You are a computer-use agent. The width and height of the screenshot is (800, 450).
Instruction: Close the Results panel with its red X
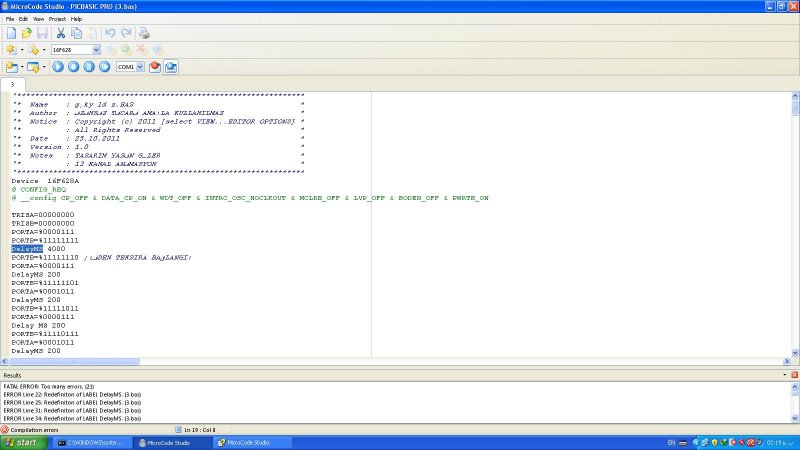794,375
